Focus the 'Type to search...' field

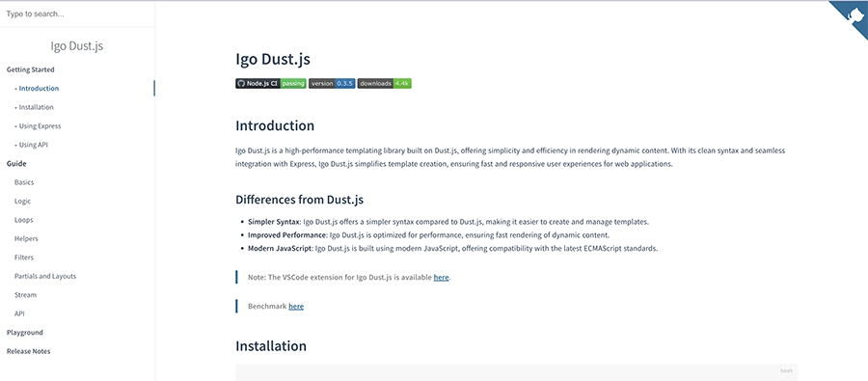[77, 14]
